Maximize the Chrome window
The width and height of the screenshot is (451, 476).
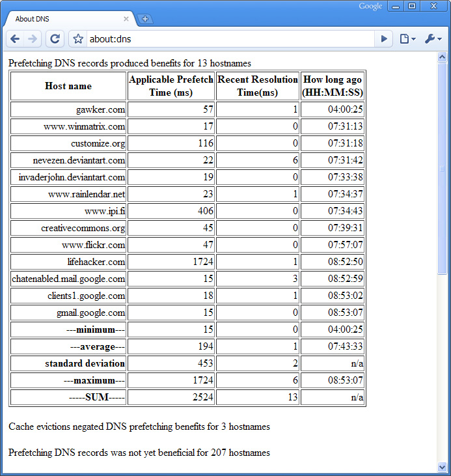tap(411, 7)
